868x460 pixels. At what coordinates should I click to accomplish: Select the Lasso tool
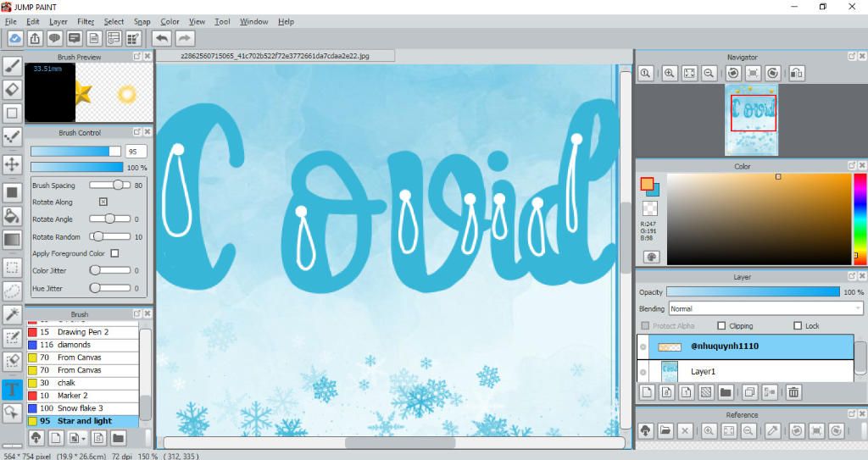point(12,291)
